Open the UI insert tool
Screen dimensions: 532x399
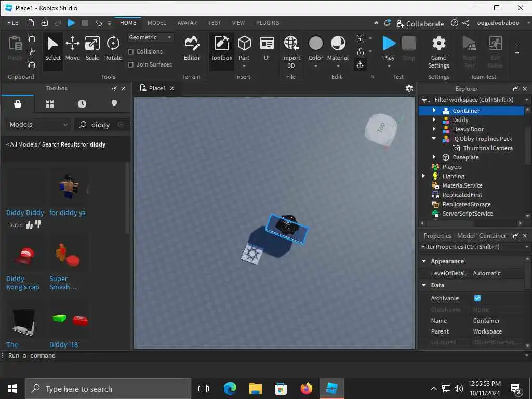click(267, 48)
